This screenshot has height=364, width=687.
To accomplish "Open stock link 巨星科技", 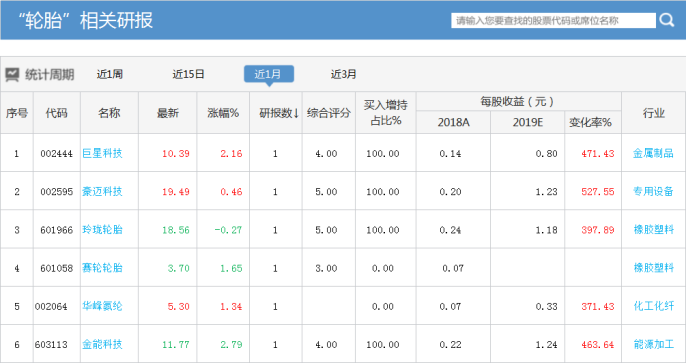I will [102, 153].
